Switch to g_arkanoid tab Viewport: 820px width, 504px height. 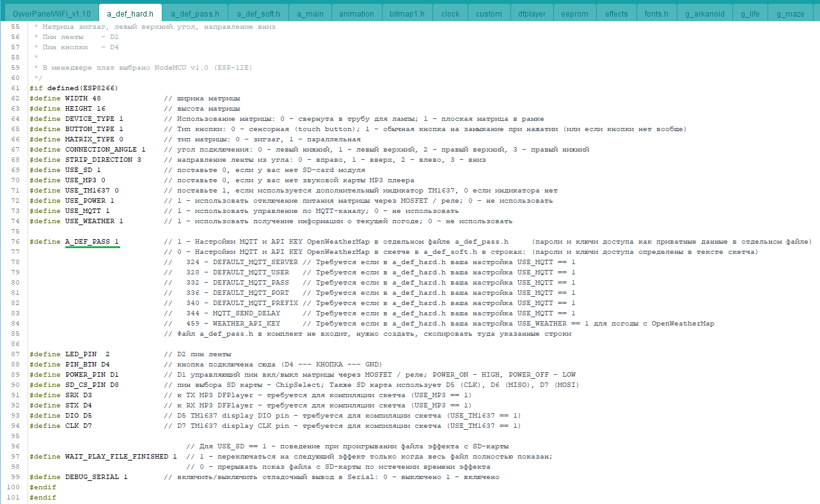coord(704,13)
